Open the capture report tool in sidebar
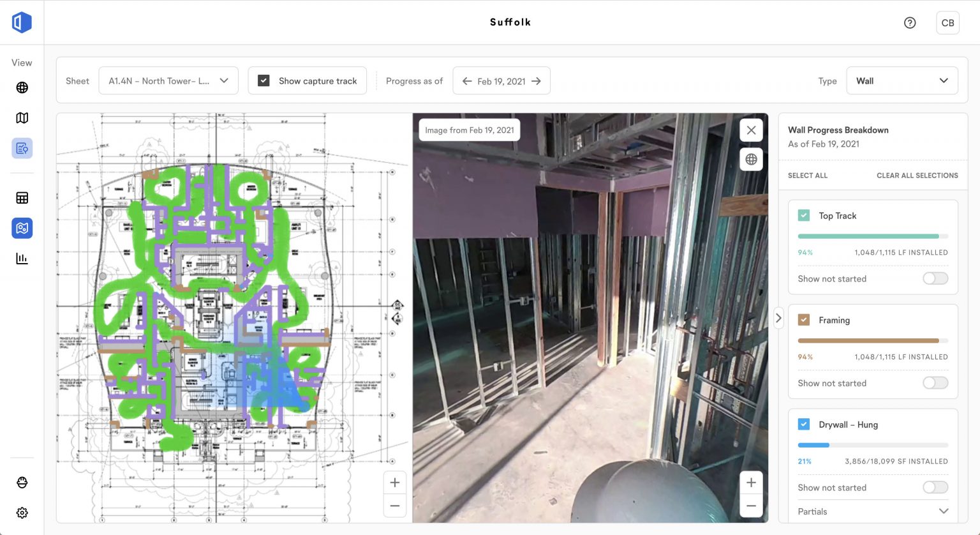980x535 pixels. (x=22, y=148)
